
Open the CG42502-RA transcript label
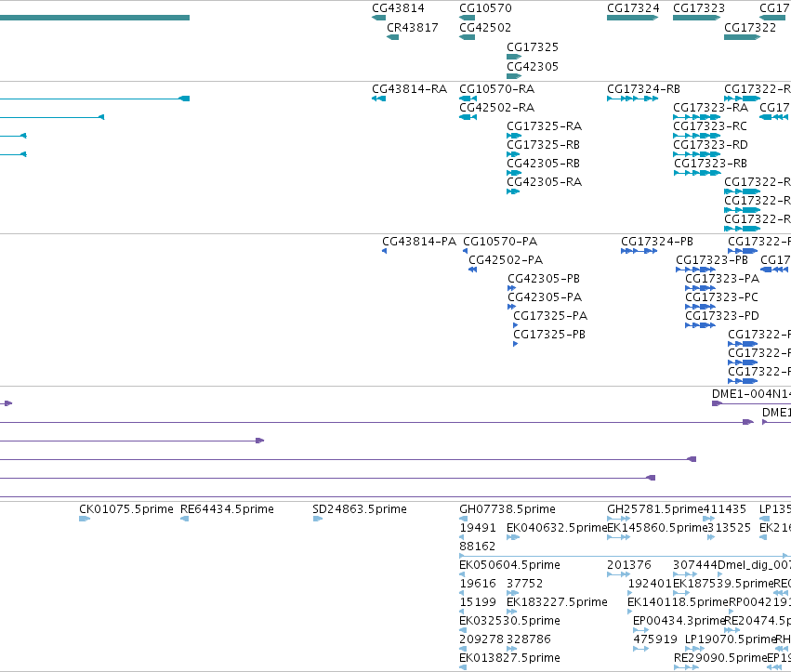click(x=497, y=108)
